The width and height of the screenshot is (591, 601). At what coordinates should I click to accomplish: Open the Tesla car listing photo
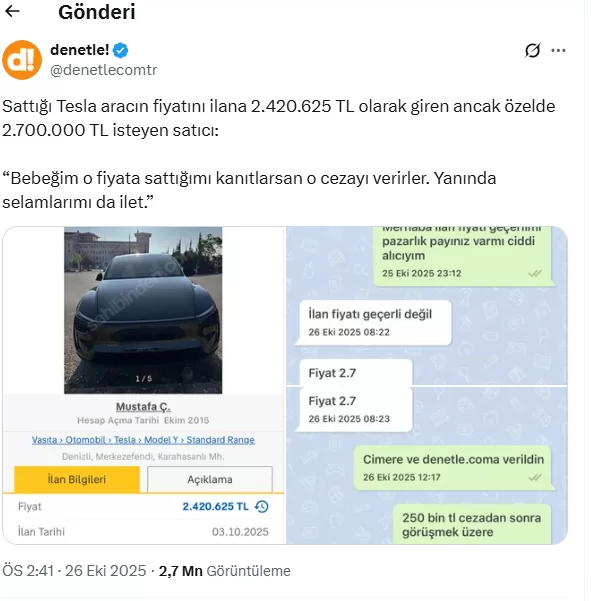(x=143, y=310)
